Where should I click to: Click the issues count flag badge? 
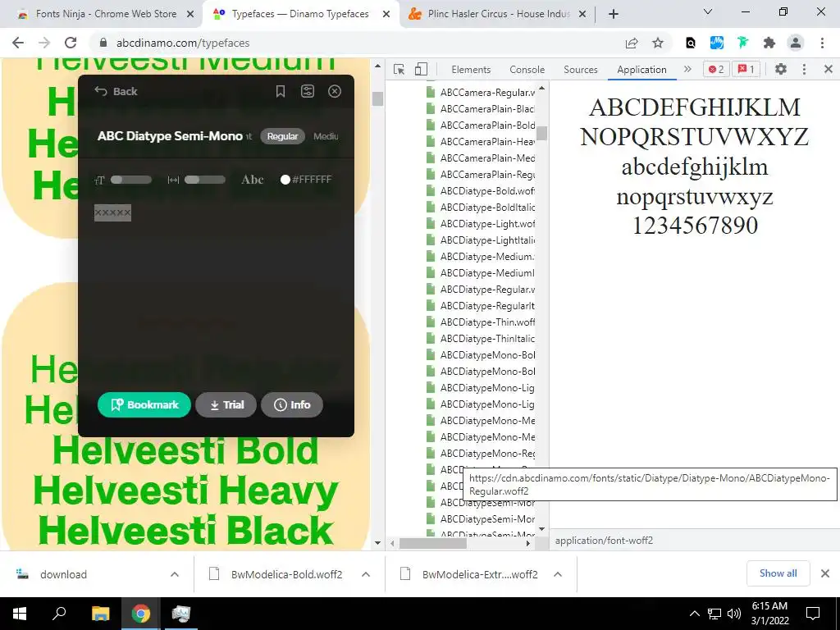pos(746,69)
